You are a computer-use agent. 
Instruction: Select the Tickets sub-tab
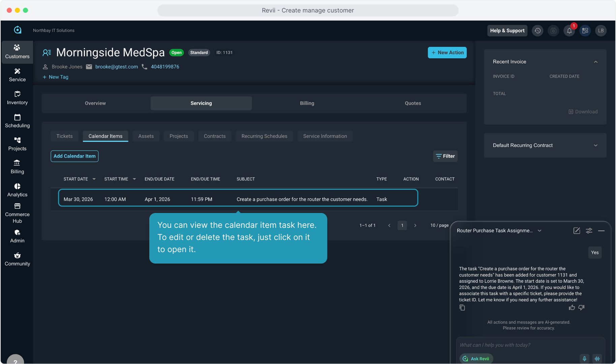tap(64, 136)
